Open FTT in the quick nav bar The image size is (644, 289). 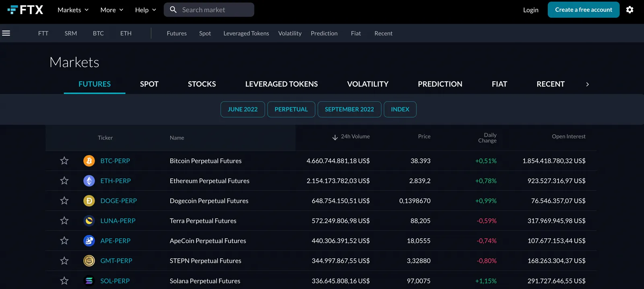(43, 33)
